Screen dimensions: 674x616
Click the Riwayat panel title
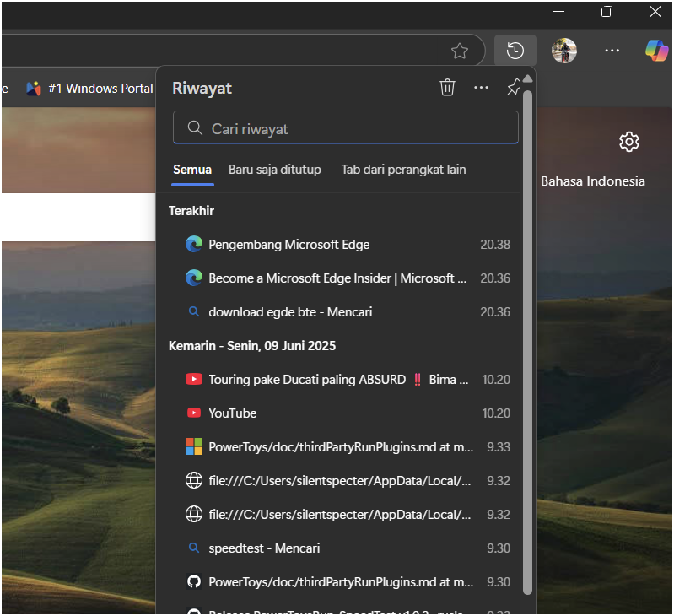(202, 88)
